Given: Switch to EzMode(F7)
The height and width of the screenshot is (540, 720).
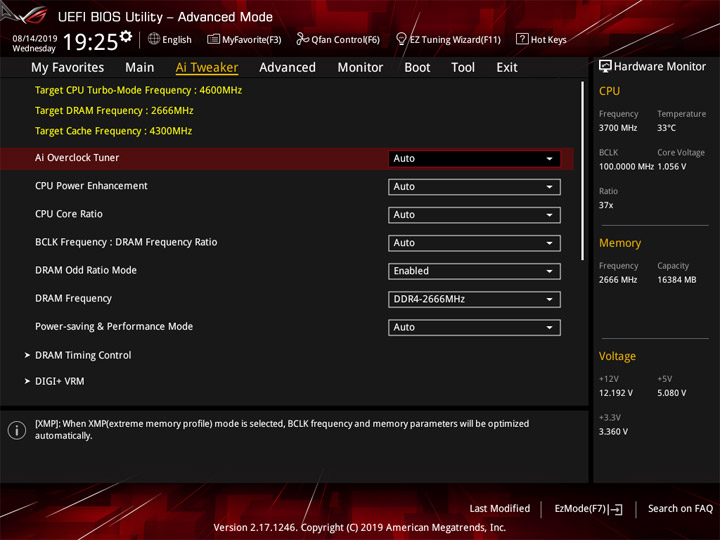Looking at the screenshot, I should 588,509.
